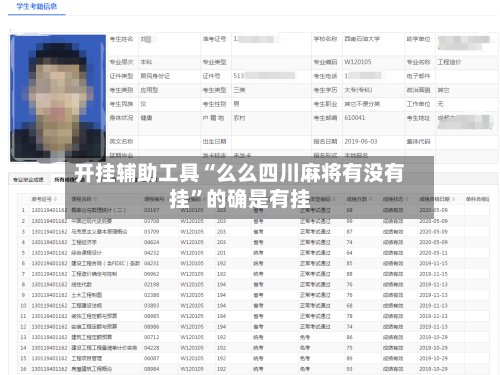This screenshot has height=375, width=500.
Task: Click course code 02198 in row 8
Action: [151, 285]
